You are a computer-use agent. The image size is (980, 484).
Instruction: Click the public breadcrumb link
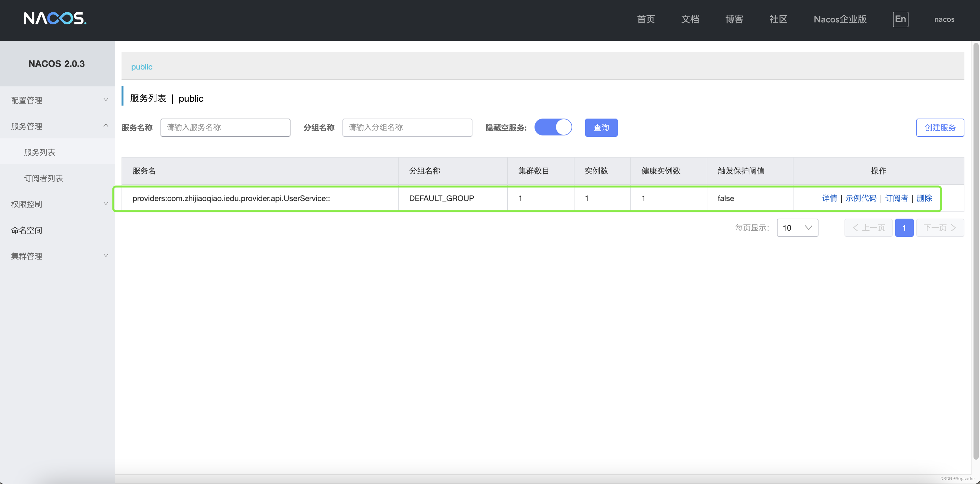(x=142, y=66)
